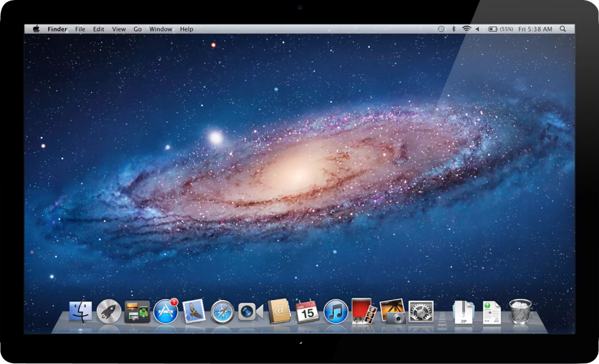Launch Launchpad rocket icon in Dock
The height and width of the screenshot is (364, 599).
[109, 312]
